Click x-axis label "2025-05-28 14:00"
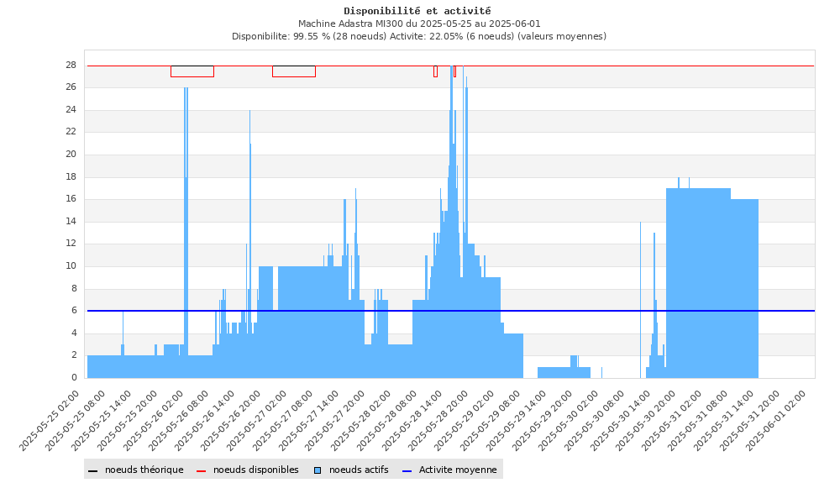This screenshot has width=840, height=504. (412, 421)
